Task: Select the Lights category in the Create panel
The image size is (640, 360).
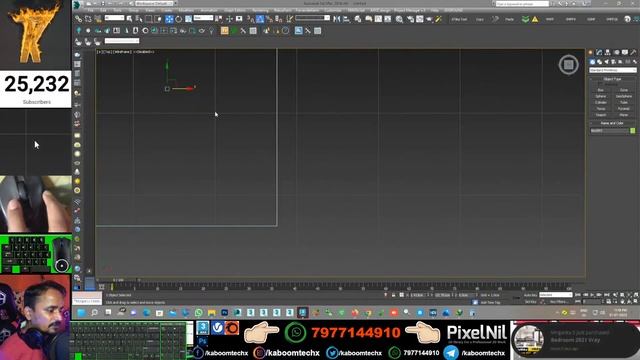Action: [x=606, y=62]
